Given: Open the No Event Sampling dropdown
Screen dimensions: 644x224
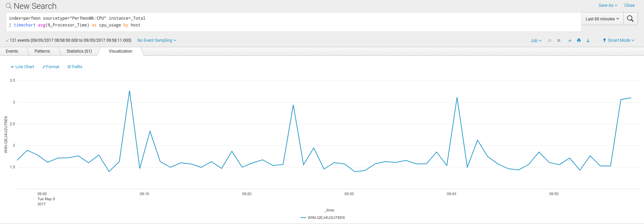Looking at the screenshot, I should (157, 40).
